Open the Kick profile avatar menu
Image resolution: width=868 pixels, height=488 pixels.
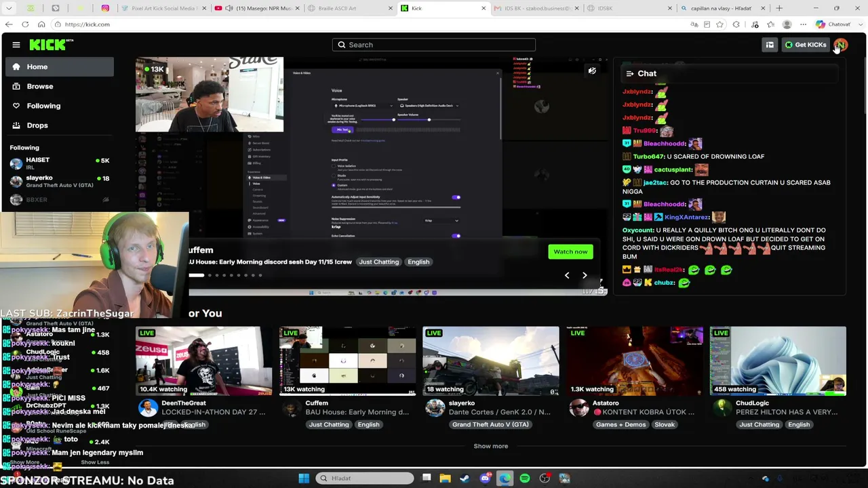841,45
